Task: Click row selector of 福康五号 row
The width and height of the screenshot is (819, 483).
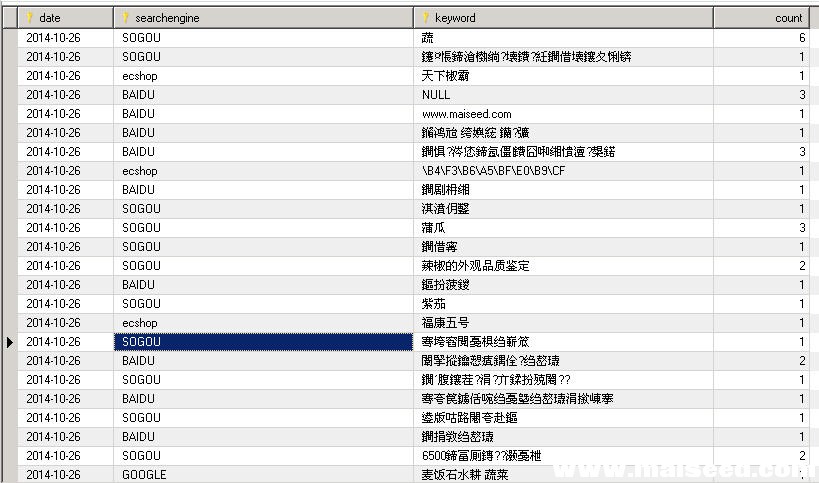Action: (10, 323)
